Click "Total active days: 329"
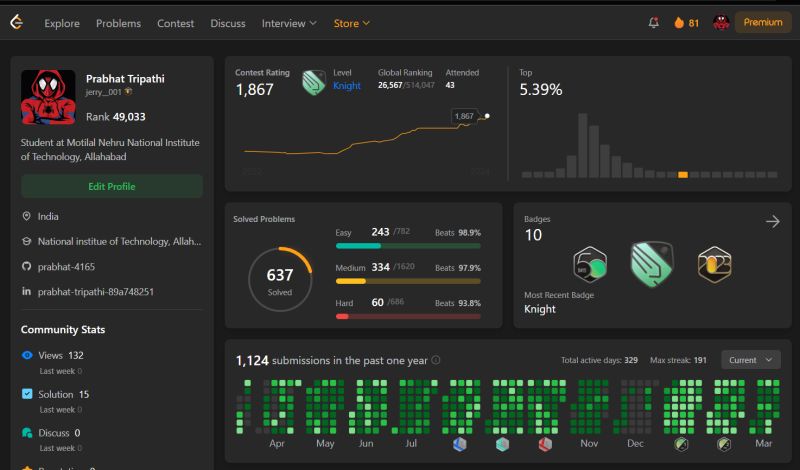The width and height of the screenshot is (800, 470). 599,360
